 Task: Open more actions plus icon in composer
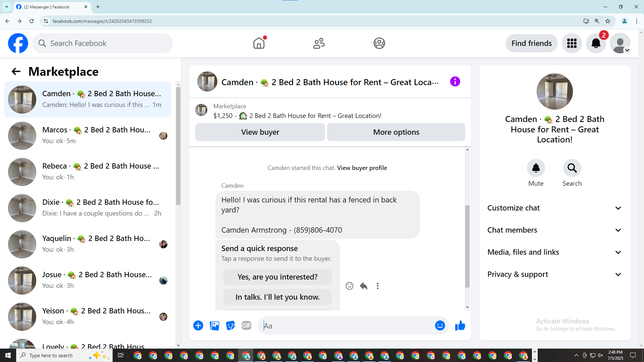[x=198, y=325]
